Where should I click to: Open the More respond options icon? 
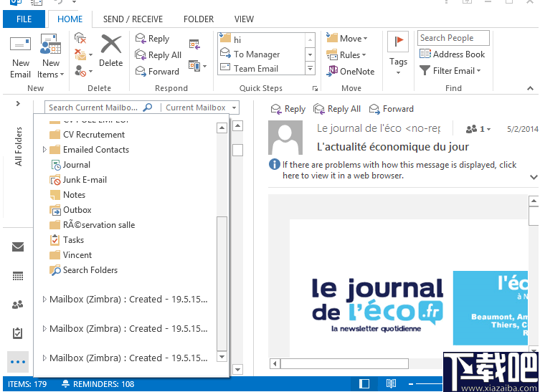pos(197,66)
